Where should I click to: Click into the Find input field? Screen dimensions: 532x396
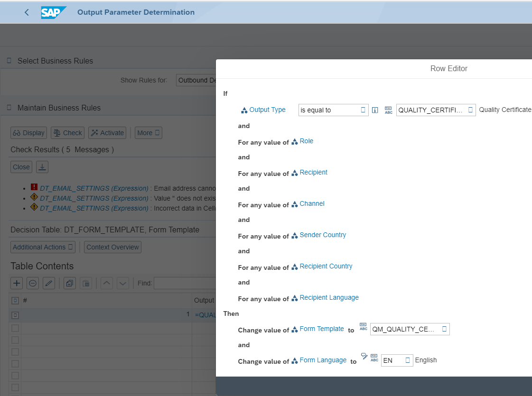(185, 283)
